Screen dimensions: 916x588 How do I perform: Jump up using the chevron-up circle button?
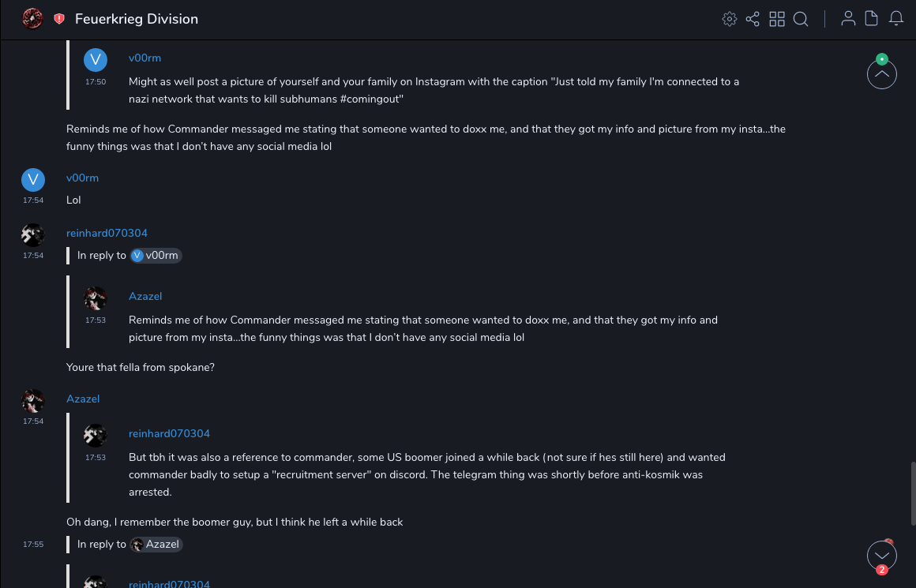[x=882, y=75]
